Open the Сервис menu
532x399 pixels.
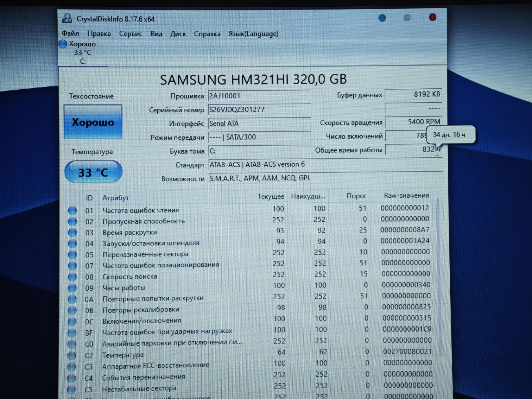coord(130,34)
